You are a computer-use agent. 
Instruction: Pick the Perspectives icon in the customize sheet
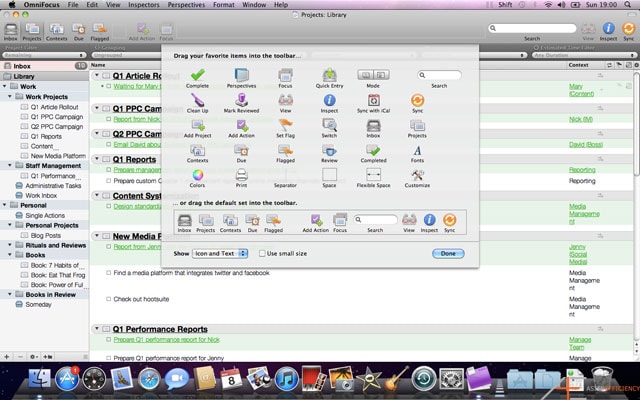pos(241,75)
